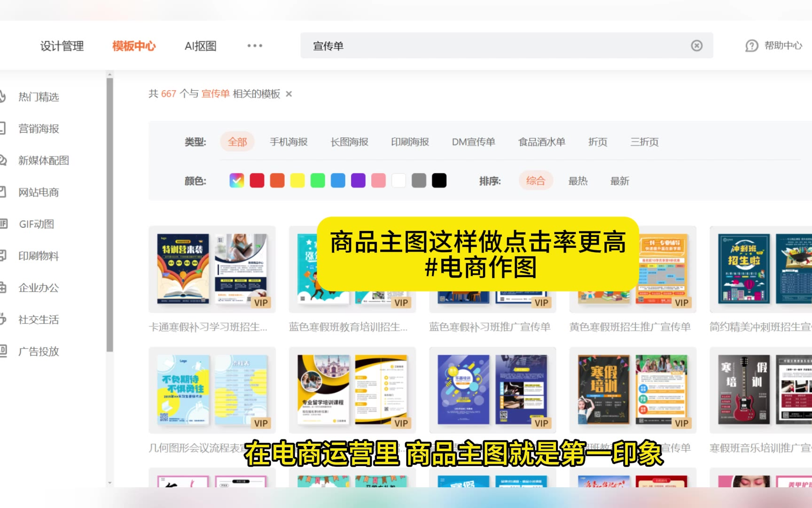Click the 卡通寒假补习学习班招生 template title
The width and height of the screenshot is (812, 508).
coord(208,327)
